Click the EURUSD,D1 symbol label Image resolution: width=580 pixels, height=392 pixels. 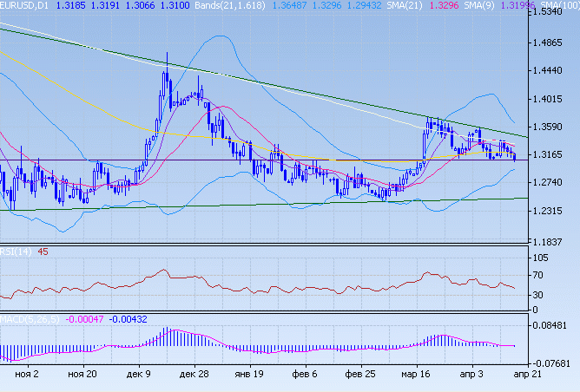coord(24,5)
